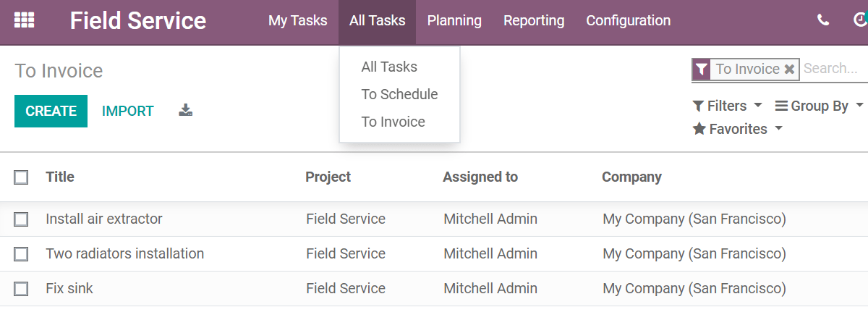Expand the Filters dropdown
This screenshot has height=328, width=868.
(x=727, y=106)
